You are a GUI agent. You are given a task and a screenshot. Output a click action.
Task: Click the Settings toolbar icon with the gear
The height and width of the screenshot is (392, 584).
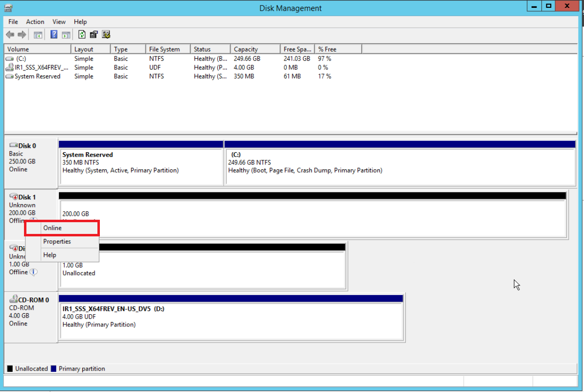[106, 35]
